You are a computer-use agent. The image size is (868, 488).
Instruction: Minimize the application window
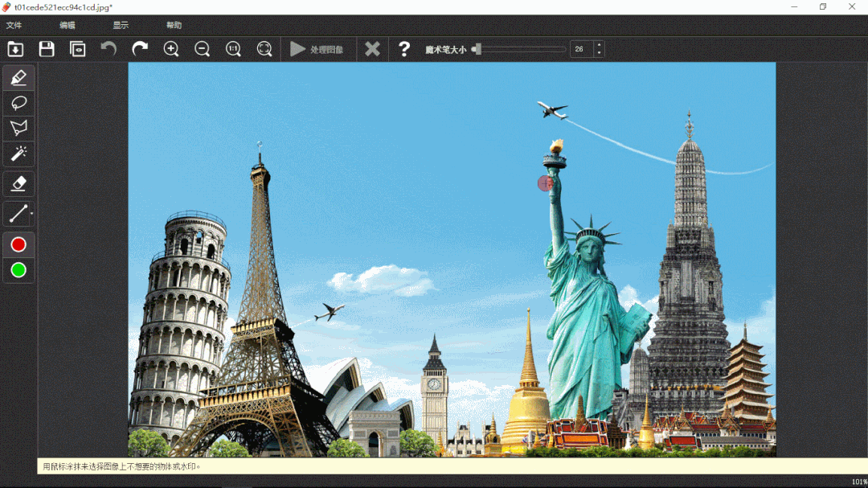(794, 7)
